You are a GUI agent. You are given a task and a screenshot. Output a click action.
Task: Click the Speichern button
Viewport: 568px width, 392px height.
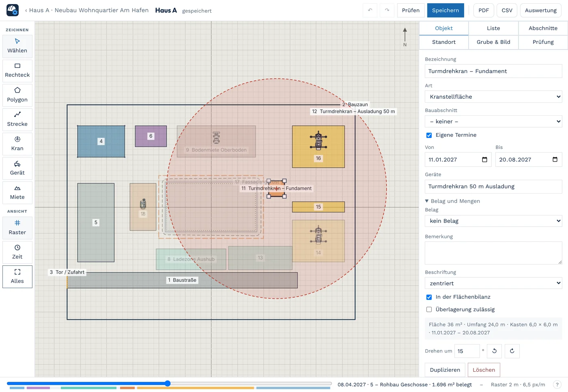(445, 10)
